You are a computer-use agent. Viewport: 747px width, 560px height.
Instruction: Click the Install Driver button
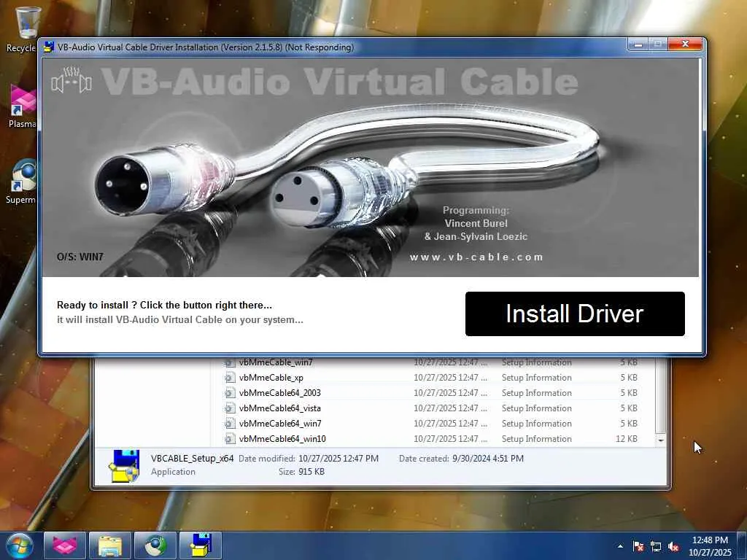tap(575, 314)
